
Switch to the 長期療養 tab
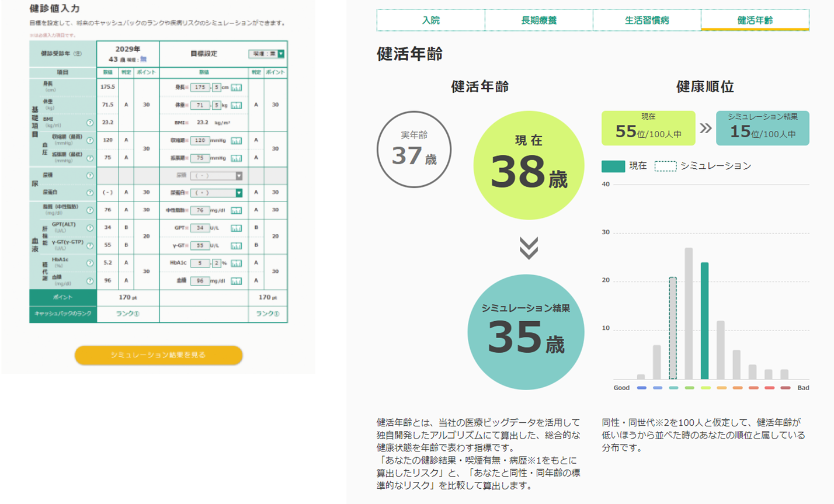coord(539,20)
